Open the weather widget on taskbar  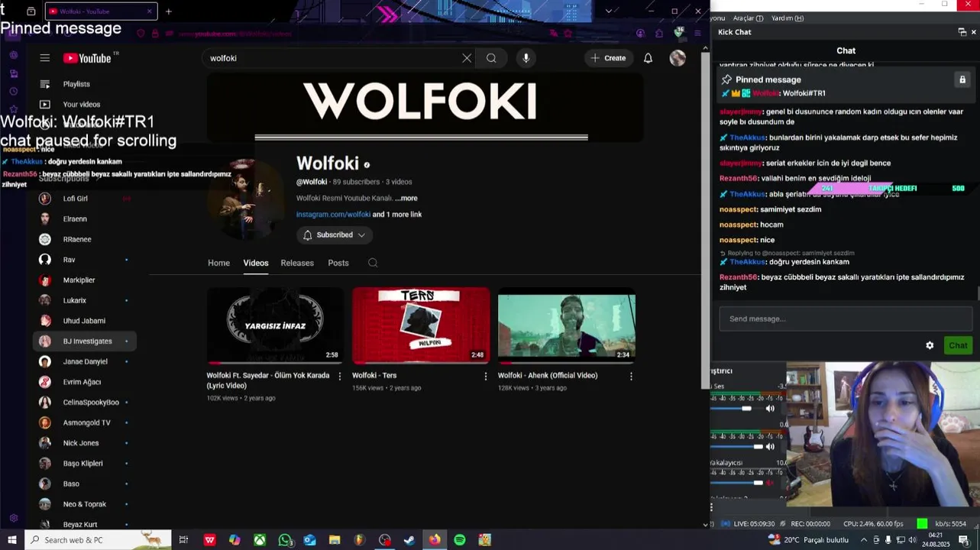click(x=810, y=540)
